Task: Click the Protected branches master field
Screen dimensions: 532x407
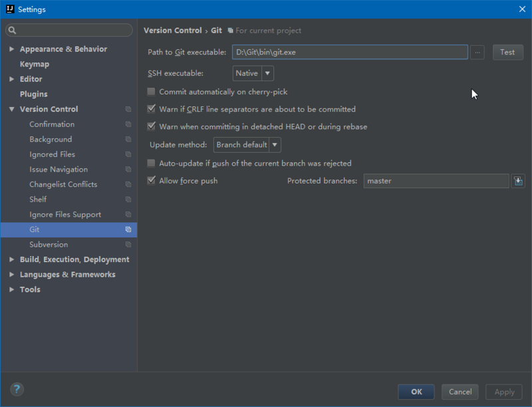Action: pyautogui.click(x=436, y=181)
